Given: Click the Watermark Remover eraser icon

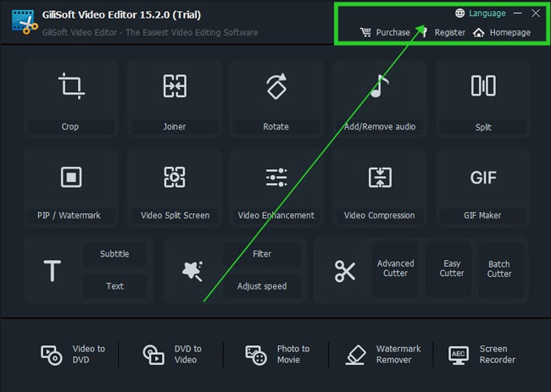Looking at the screenshot, I should 356,355.
